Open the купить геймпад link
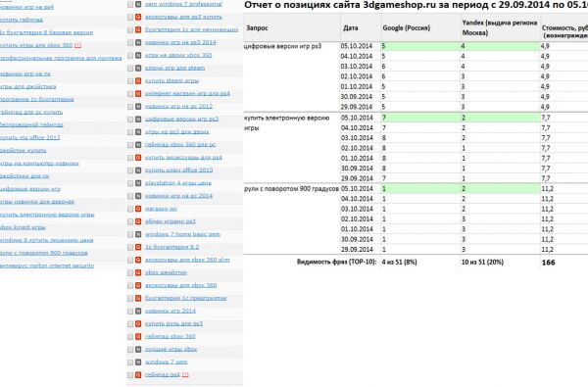Viewport: 588px width, 387px height. [x=21, y=20]
